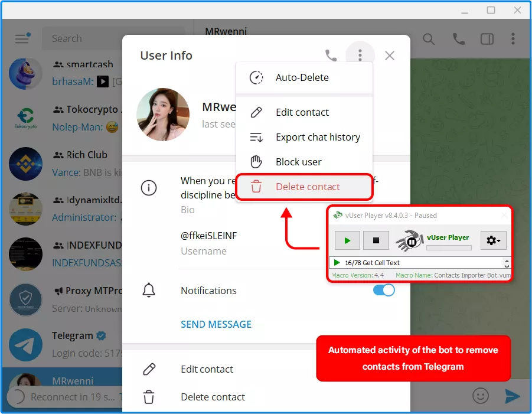
Task: Click the Bio info icon
Action: click(x=149, y=188)
